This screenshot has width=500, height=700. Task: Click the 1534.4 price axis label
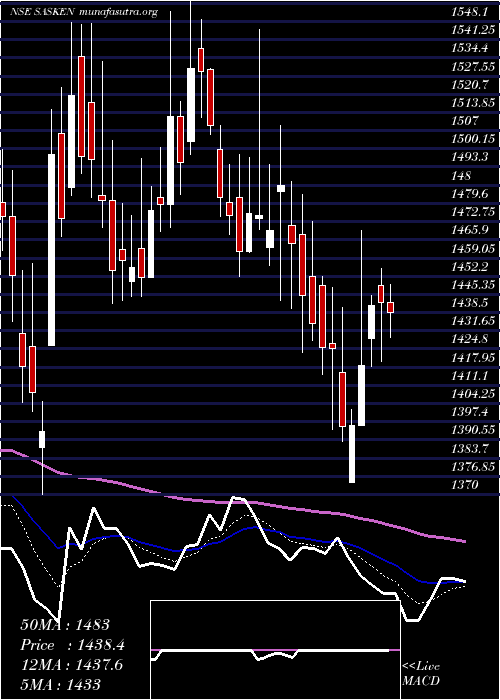point(472,49)
